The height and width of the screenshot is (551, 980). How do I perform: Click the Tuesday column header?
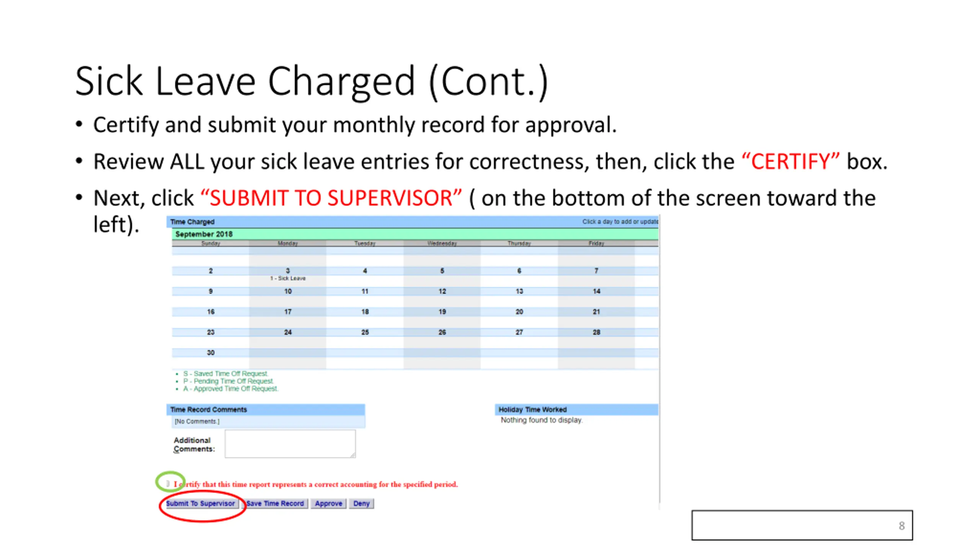click(x=365, y=243)
